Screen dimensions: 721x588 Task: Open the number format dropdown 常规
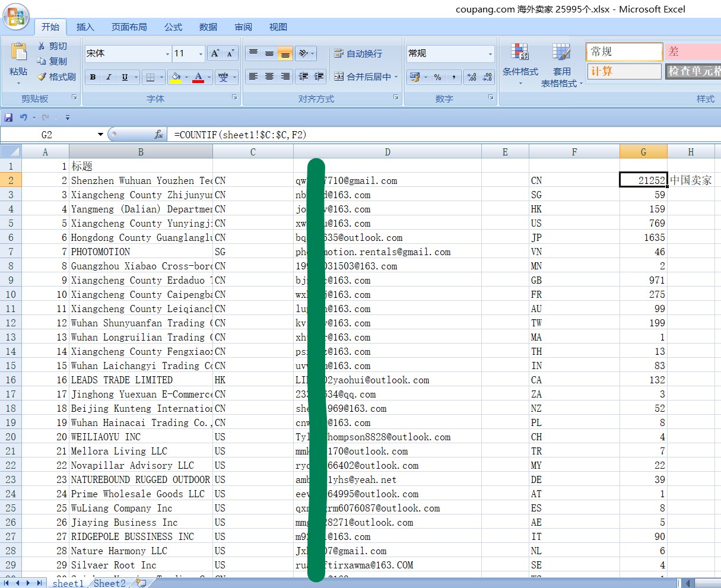490,54
